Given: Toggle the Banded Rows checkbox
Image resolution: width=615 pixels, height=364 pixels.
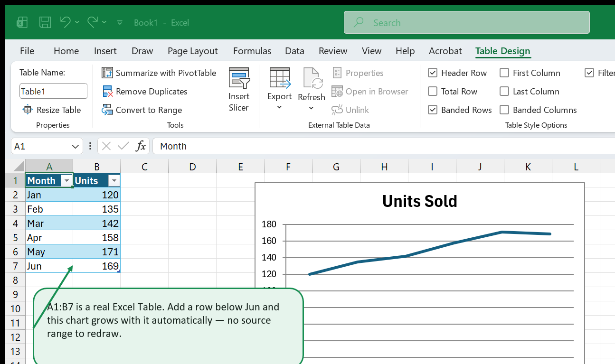Looking at the screenshot, I should (433, 110).
